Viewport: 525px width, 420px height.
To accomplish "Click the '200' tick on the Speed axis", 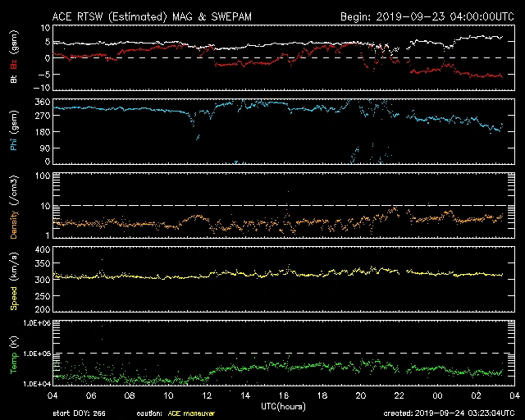I will click(x=43, y=309).
